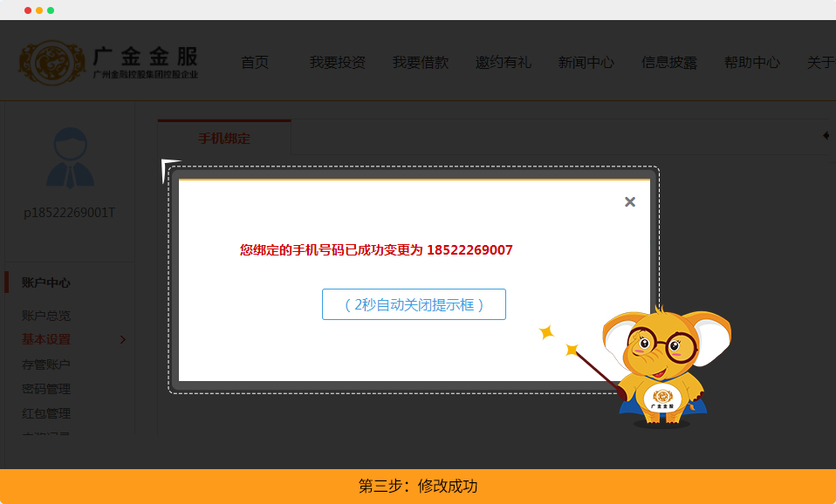Open the 我要投资 menu item
This screenshot has width=836, height=504.
337,63
